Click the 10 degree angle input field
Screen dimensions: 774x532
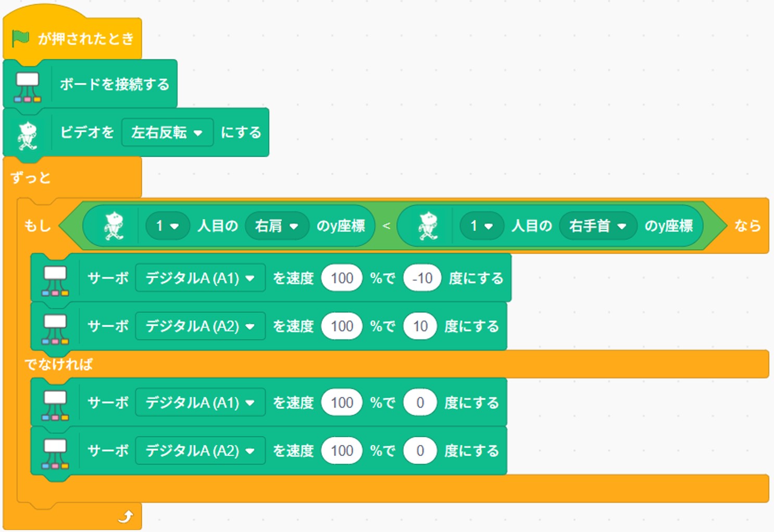(x=420, y=326)
